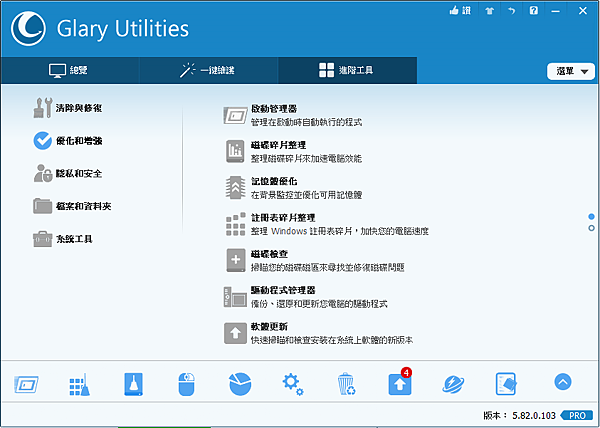Click the 驅動程式管理器 icon
This screenshot has width=600, height=428.
click(235, 297)
